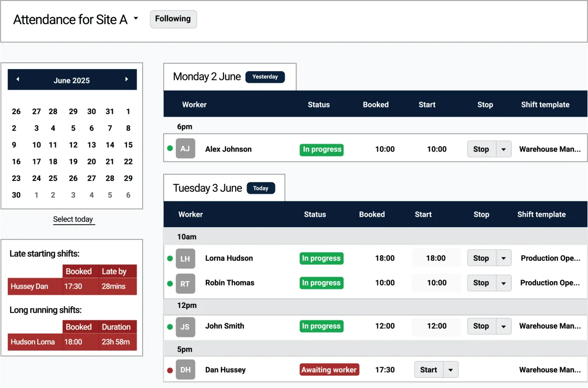Image resolution: width=588 pixels, height=388 pixels.
Task: Click John Smith's JS avatar
Action: pos(185,326)
